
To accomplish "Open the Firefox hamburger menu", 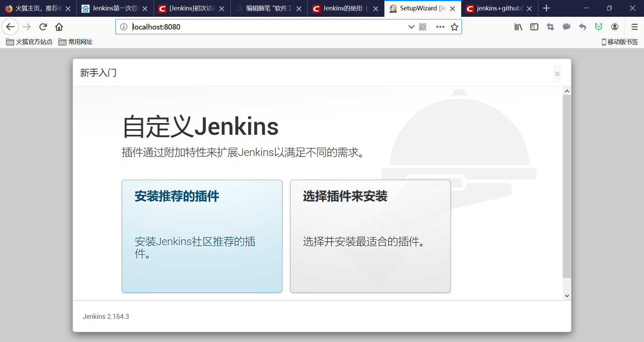I will coord(634,27).
